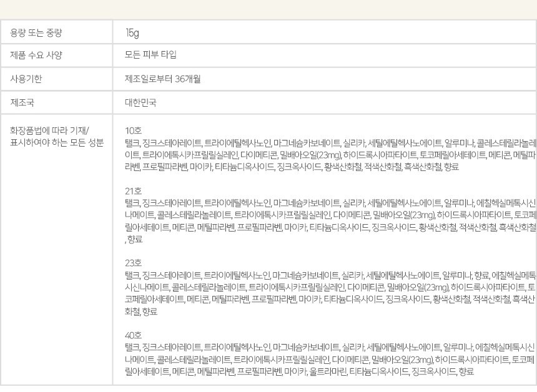Click 탤크 at the start of 10호 ingredients
Viewport: 537px width, 392px height.
tap(131, 142)
